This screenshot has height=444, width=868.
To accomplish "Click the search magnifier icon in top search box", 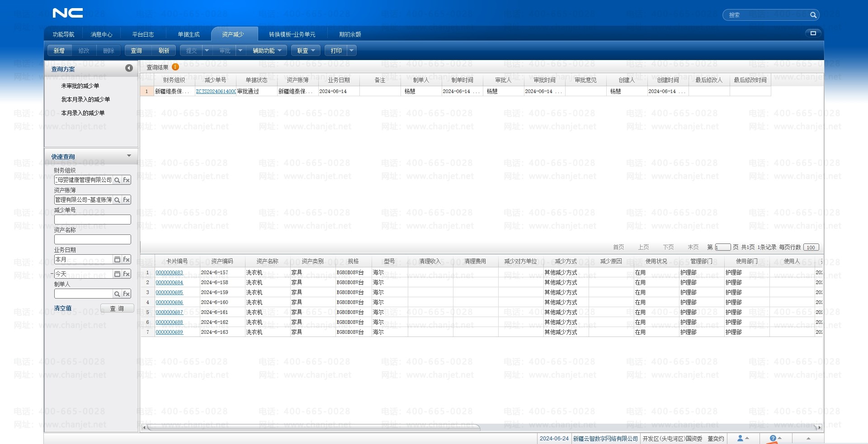I will (x=813, y=15).
